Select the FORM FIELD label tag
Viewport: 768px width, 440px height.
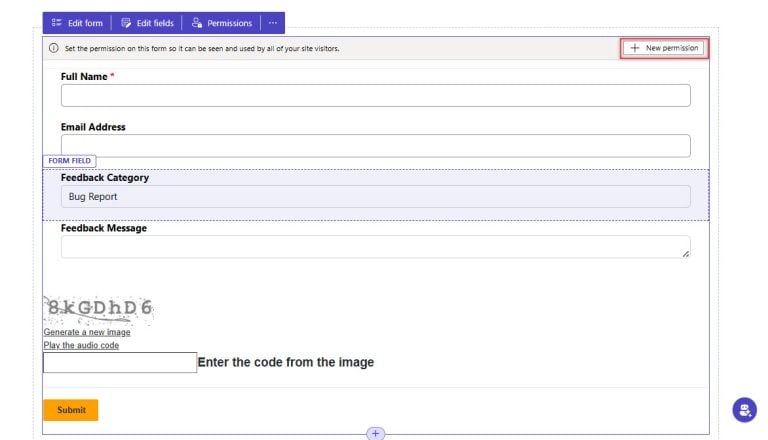click(69, 160)
